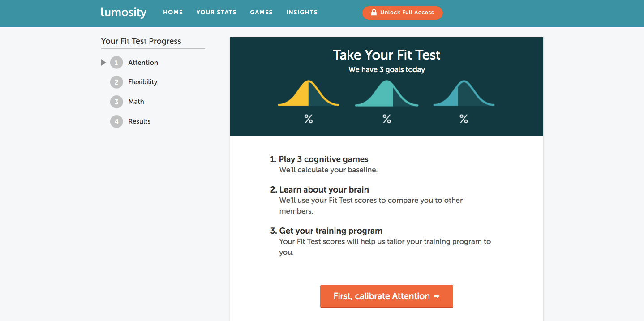
Task: Click the lock icon on Unlock button
Action: pos(374,13)
